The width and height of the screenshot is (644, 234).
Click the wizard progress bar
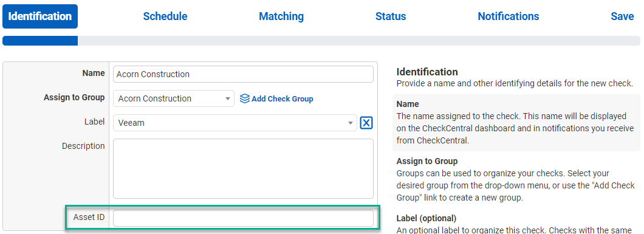pos(321,41)
